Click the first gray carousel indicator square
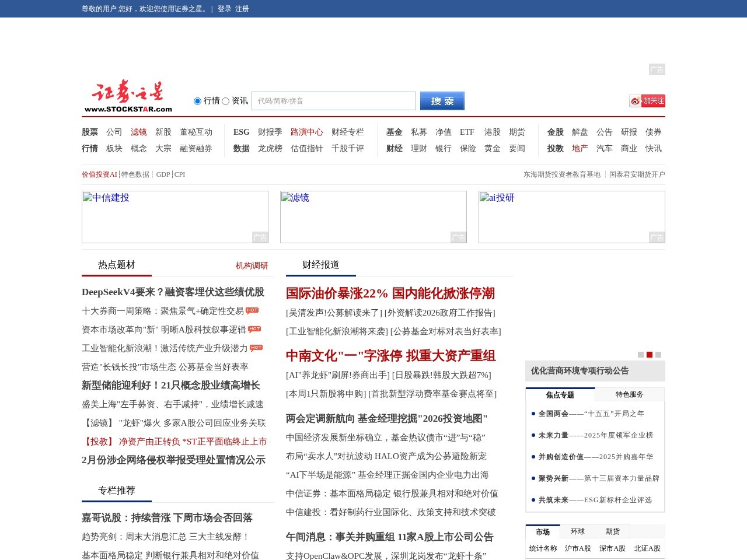The image size is (747, 560). 640,355
